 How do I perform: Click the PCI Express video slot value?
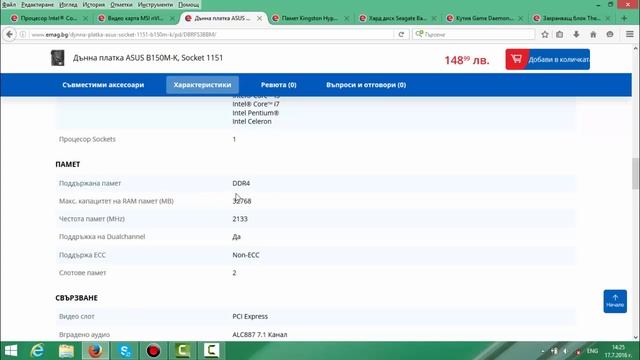click(x=250, y=316)
